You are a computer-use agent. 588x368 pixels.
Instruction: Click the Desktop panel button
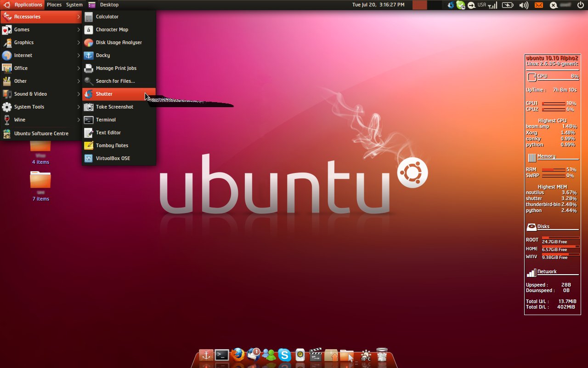click(104, 5)
